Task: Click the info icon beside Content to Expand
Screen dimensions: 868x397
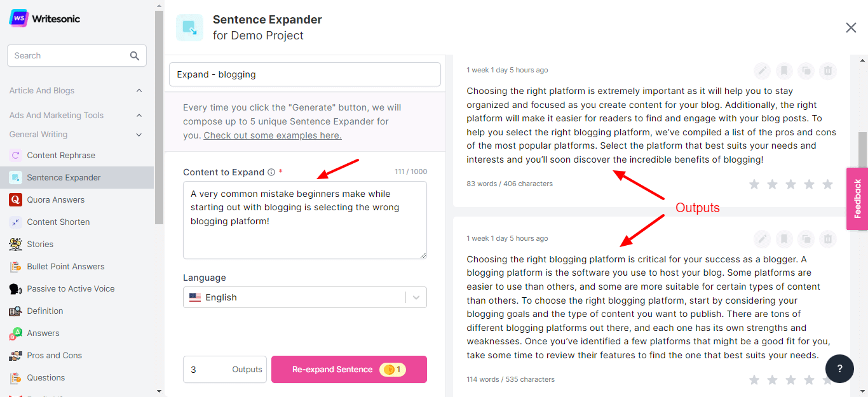Action: pos(271,172)
